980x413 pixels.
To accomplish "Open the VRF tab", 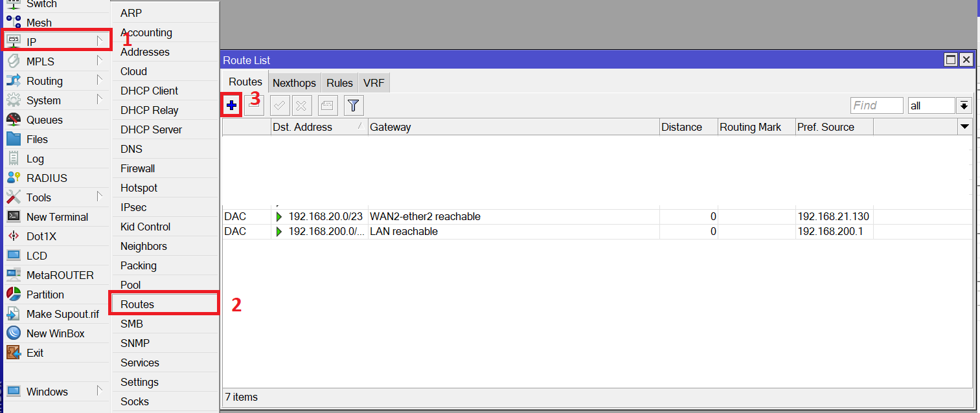I will click(x=374, y=82).
